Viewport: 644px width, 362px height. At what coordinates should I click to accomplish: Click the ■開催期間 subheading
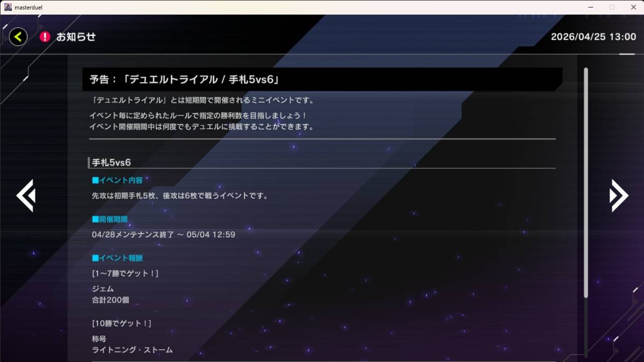pyautogui.click(x=109, y=219)
